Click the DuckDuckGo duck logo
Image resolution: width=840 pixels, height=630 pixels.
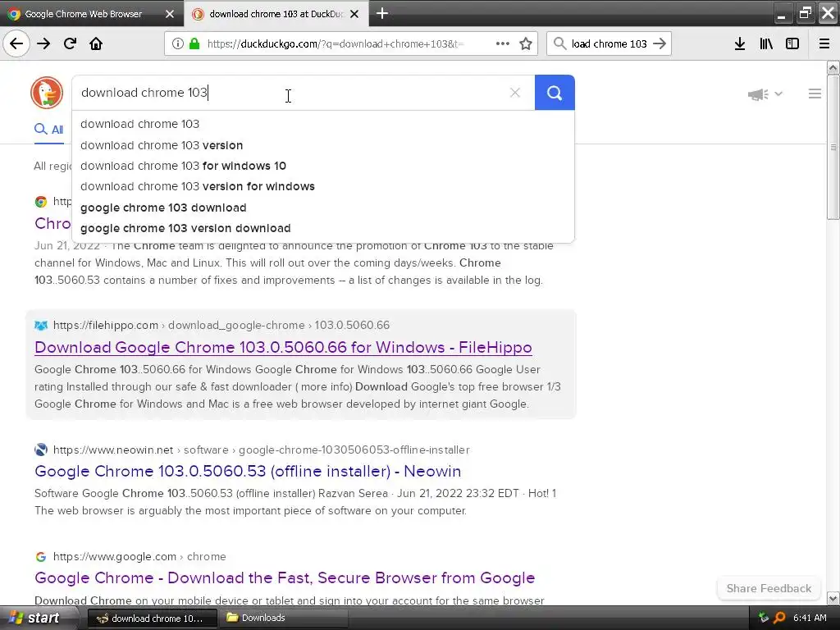click(47, 93)
